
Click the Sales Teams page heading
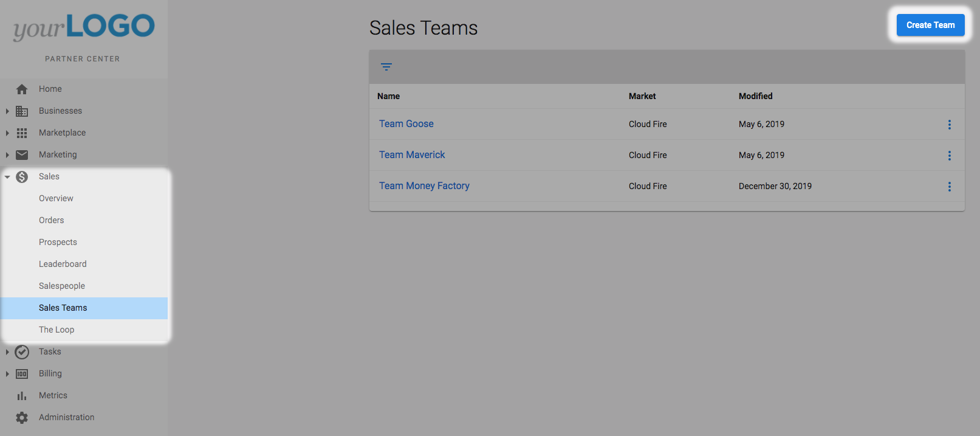point(423,28)
